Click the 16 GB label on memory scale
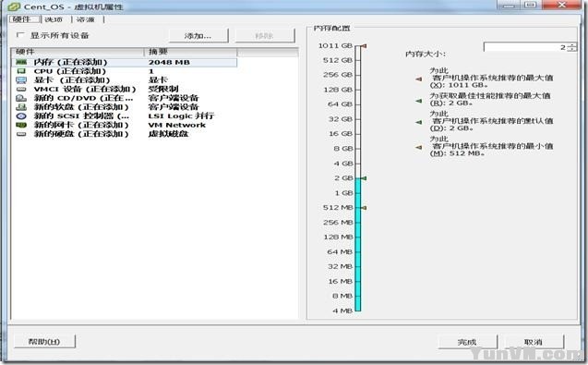 pos(341,134)
